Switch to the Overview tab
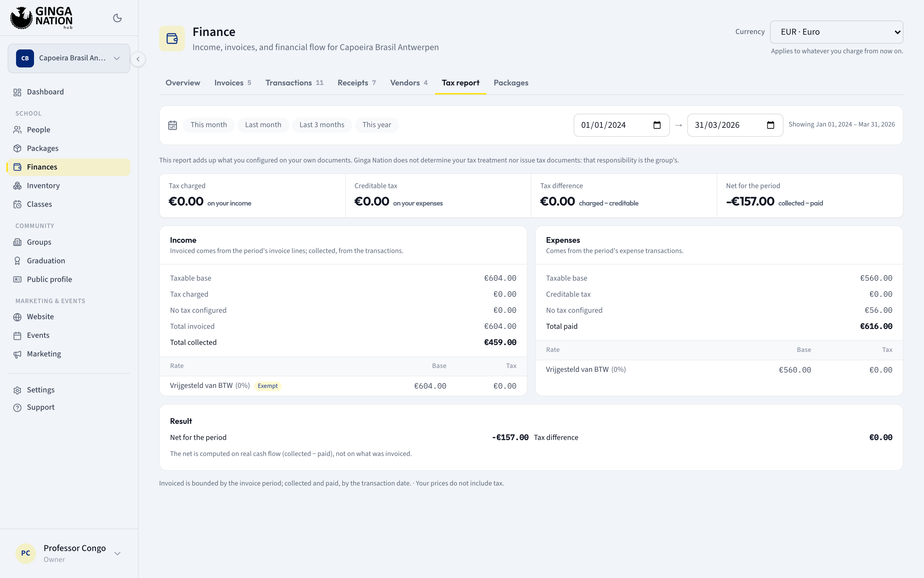924x578 pixels. point(183,83)
